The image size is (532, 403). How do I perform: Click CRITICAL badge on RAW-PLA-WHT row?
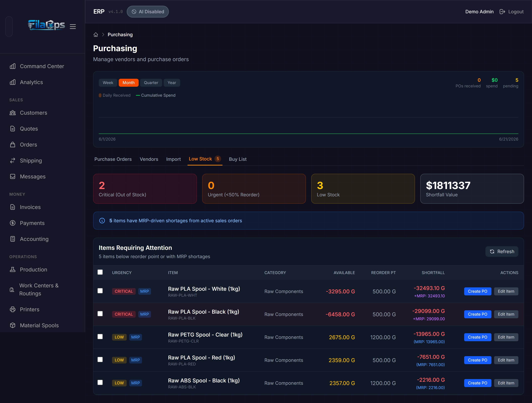(x=124, y=291)
